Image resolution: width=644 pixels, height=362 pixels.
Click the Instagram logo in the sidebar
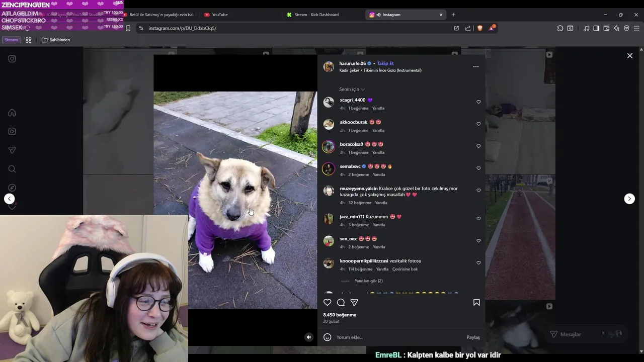pyautogui.click(x=12, y=58)
